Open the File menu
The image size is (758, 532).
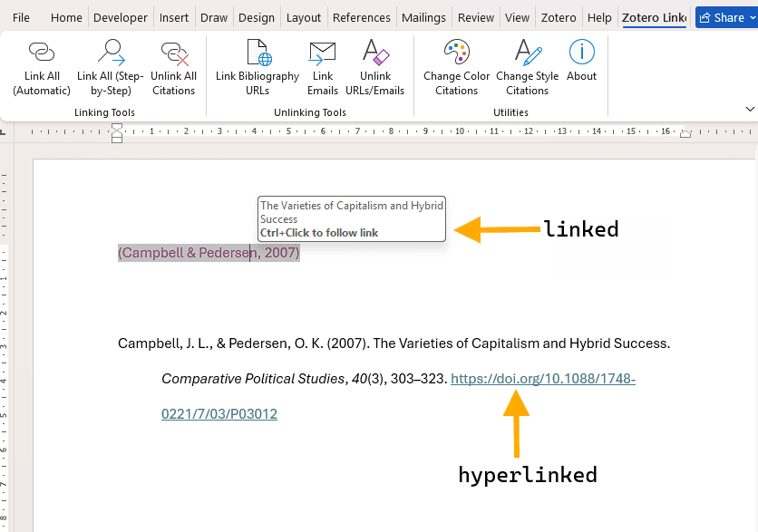(21, 17)
